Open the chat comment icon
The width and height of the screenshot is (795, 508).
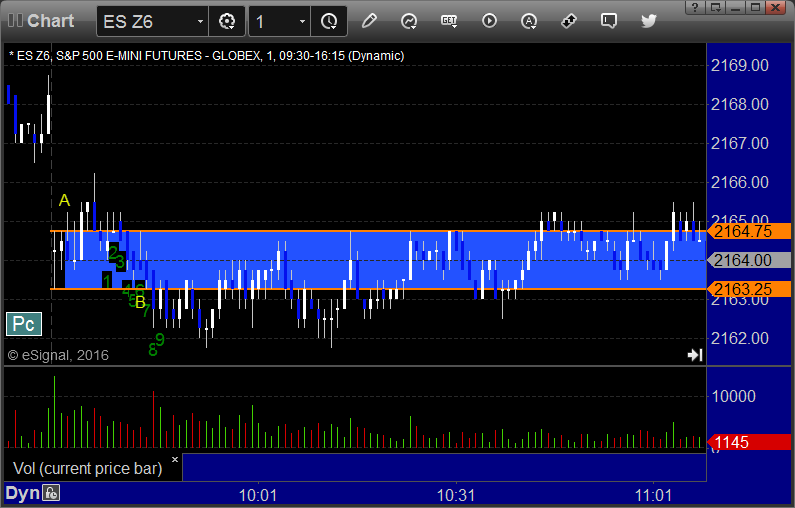click(609, 21)
